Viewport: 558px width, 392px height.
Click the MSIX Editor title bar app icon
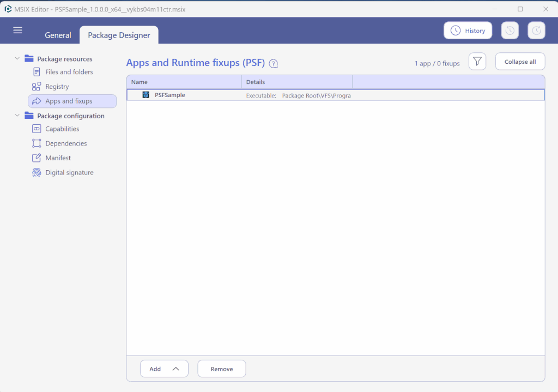(x=8, y=9)
